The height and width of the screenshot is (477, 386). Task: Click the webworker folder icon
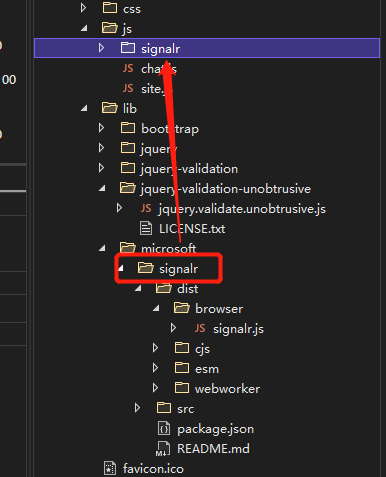(x=182, y=388)
